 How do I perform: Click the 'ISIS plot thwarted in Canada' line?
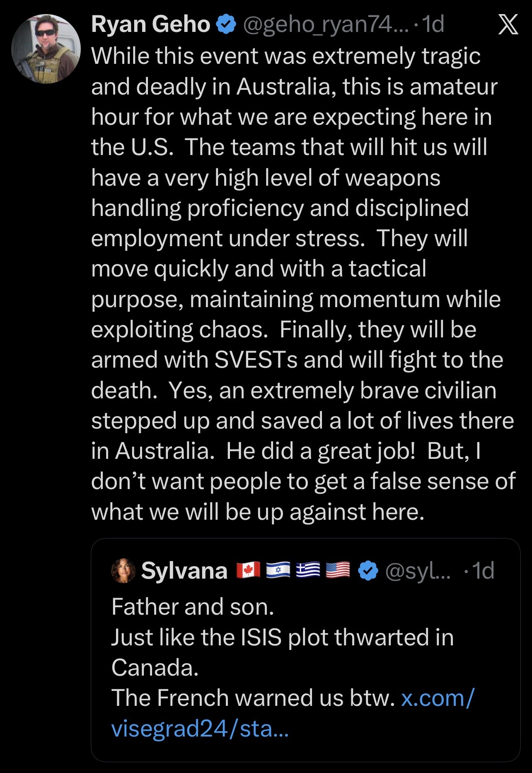tap(283, 637)
